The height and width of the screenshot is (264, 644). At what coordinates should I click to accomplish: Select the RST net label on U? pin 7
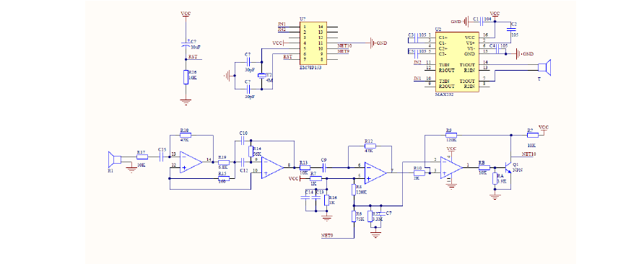click(x=288, y=57)
